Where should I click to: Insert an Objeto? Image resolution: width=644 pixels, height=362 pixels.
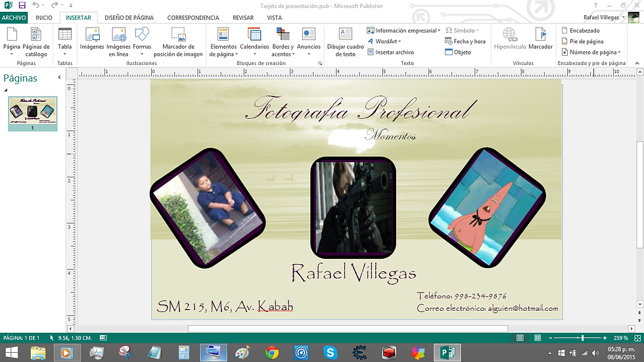(x=458, y=52)
